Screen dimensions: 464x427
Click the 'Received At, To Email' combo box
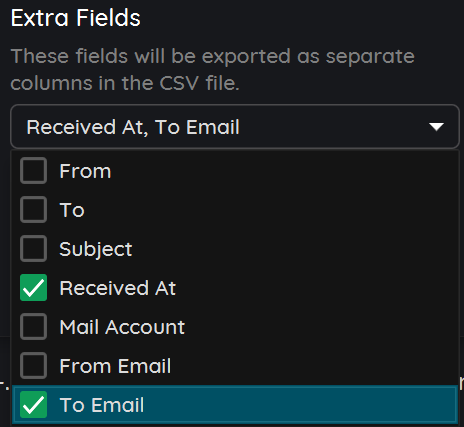[235, 127]
